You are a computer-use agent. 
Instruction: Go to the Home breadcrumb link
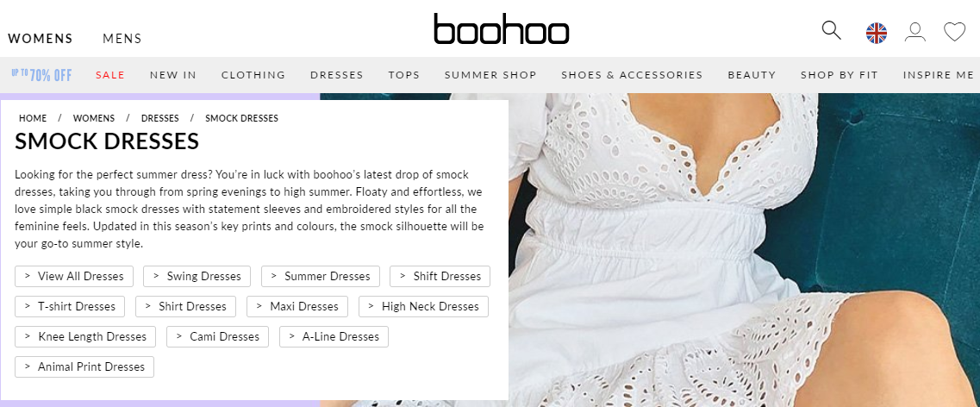tap(33, 118)
